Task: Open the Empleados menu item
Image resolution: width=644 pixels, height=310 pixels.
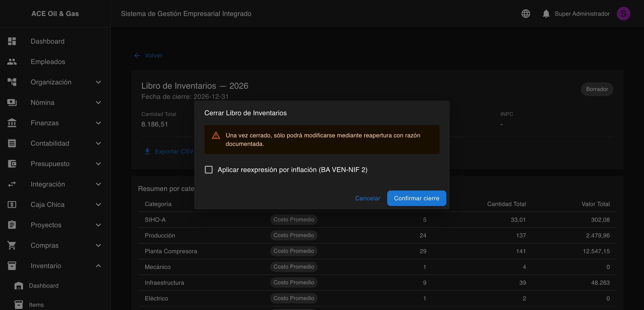Action: click(x=55, y=62)
